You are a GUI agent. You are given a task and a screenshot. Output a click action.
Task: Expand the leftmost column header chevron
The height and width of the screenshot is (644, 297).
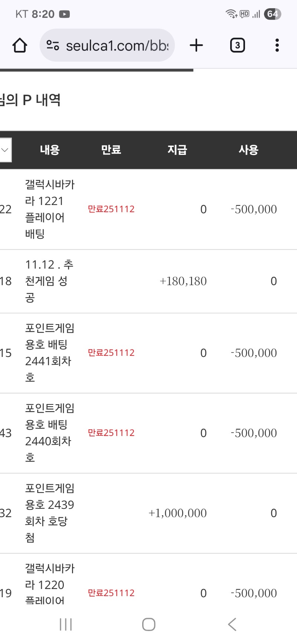pos(4,150)
